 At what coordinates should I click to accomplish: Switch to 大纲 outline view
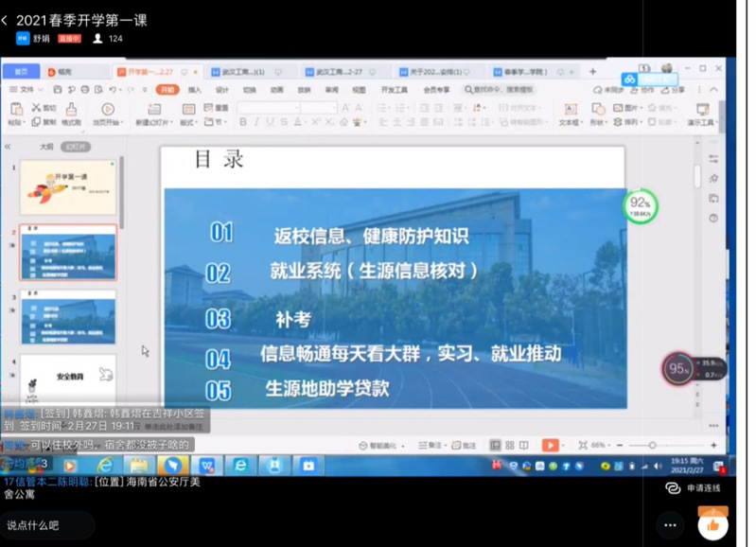click(46, 147)
